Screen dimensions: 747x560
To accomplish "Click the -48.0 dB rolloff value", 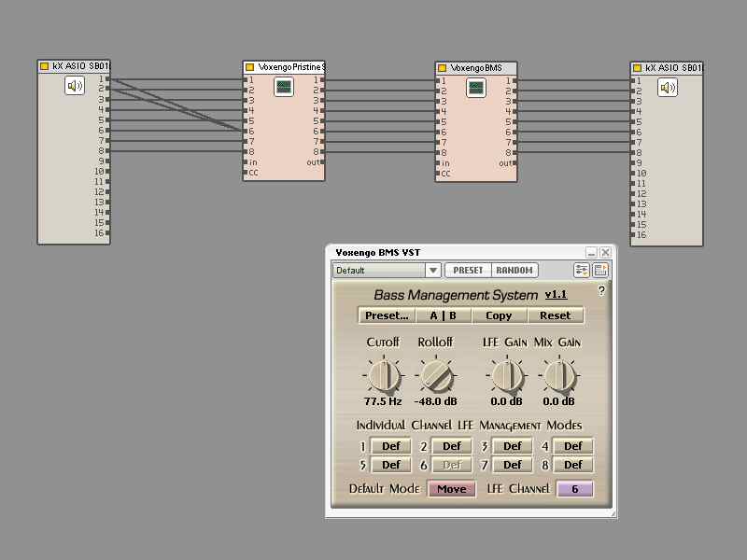I will [x=435, y=401].
